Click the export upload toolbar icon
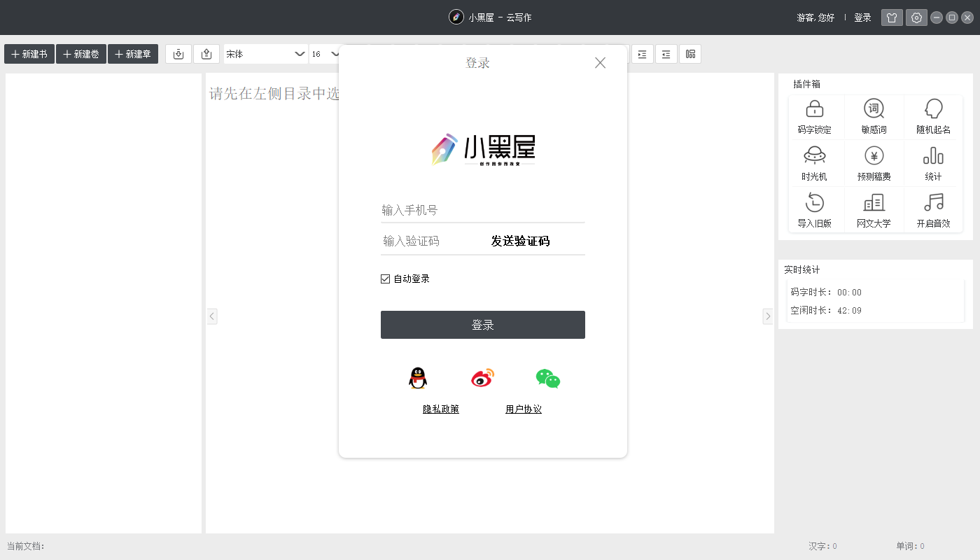Screen dimensions: 980x560 [x=206, y=54]
